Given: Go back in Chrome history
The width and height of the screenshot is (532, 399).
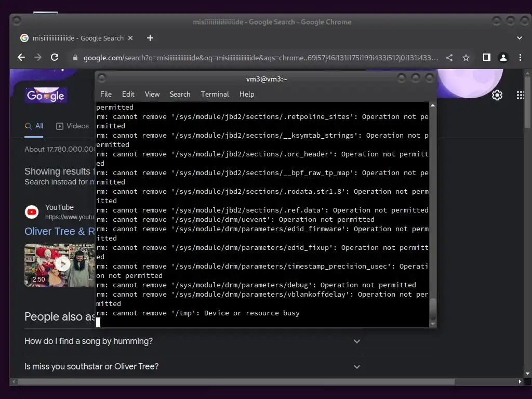Looking at the screenshot, I should tap(21, 57).
